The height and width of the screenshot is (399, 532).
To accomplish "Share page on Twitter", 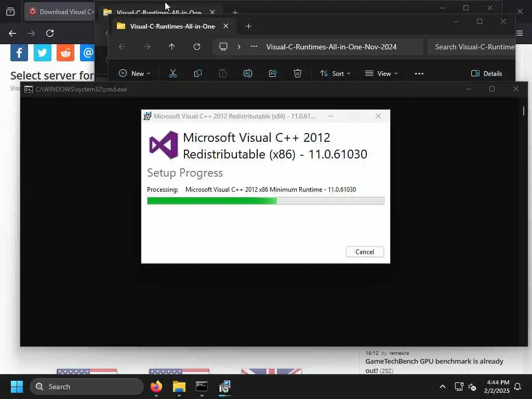I will tap(43, 52).
